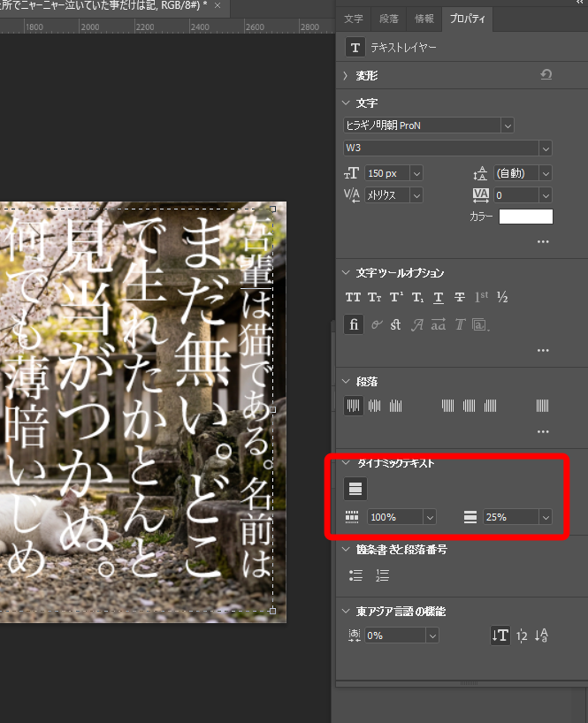Click the leading icon beside (自動)
The image size is (588, 723).
480,173
